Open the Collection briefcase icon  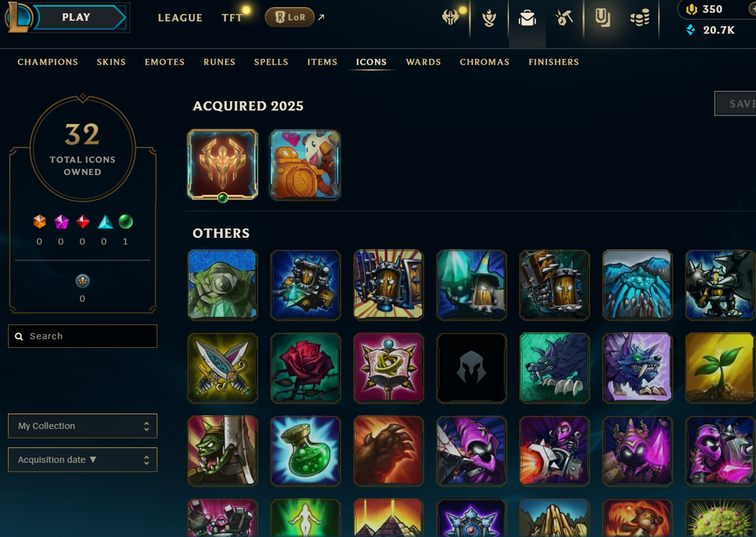[527, 18]
